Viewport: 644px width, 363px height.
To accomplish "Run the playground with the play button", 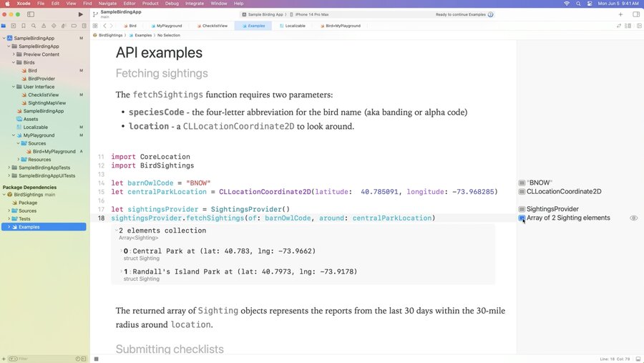I will tap(80, 14).
